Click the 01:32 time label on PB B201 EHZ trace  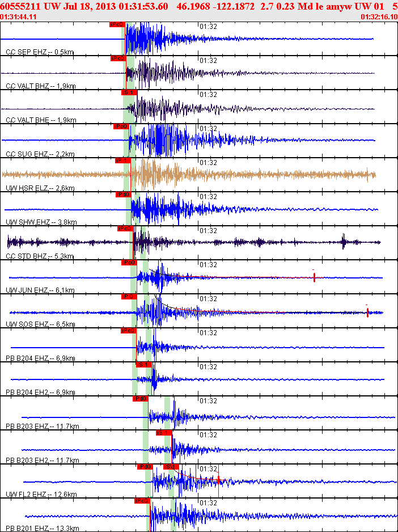pos(208,503)
